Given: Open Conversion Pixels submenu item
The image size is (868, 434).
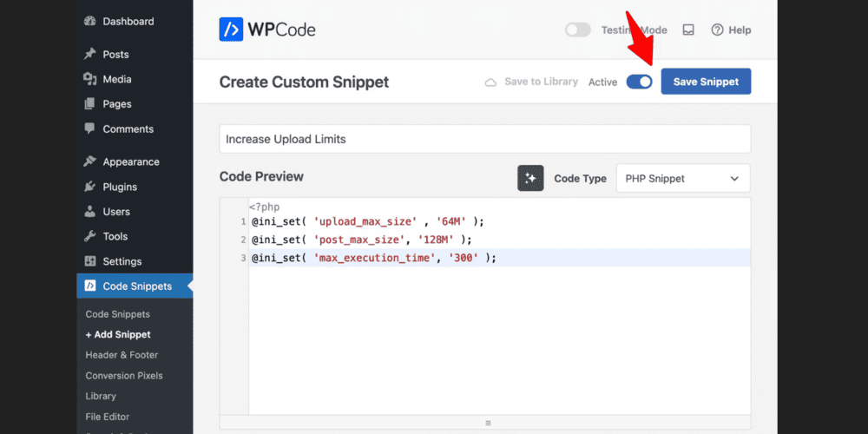Looking at the screenshot, I should [123, 376].
